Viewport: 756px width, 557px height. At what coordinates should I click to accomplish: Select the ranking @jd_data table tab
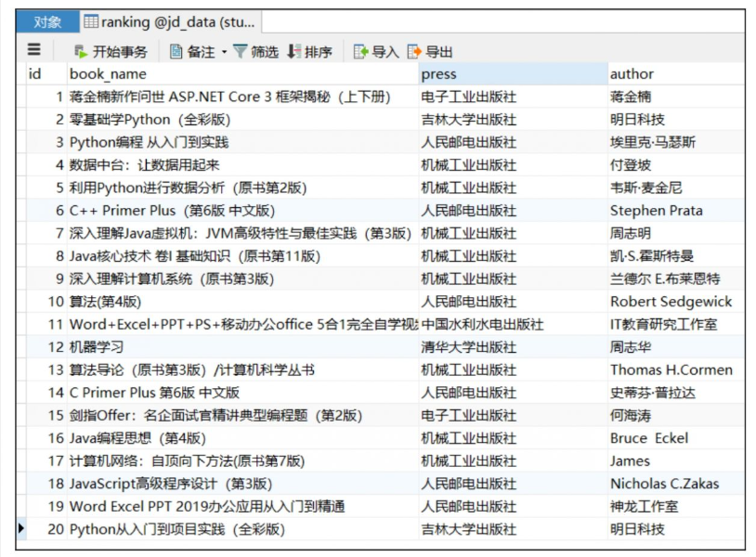[171, 21]
